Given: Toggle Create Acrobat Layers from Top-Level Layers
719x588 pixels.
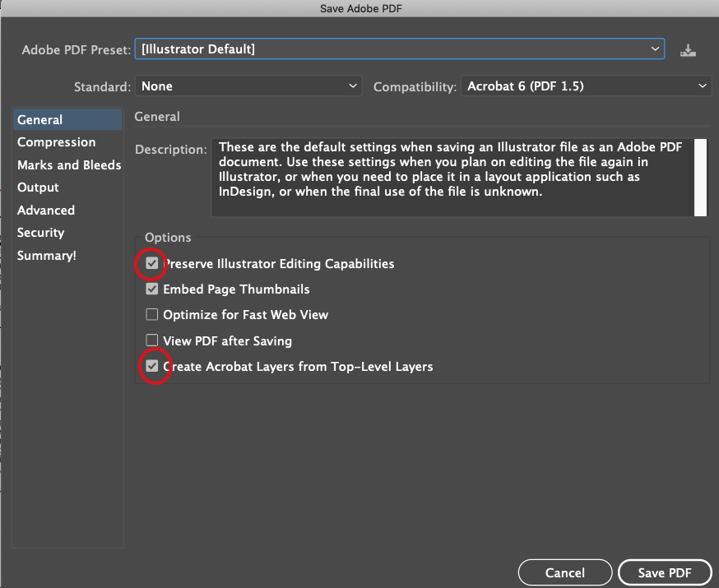Looking at the screenshot, I should click(151, 366).
